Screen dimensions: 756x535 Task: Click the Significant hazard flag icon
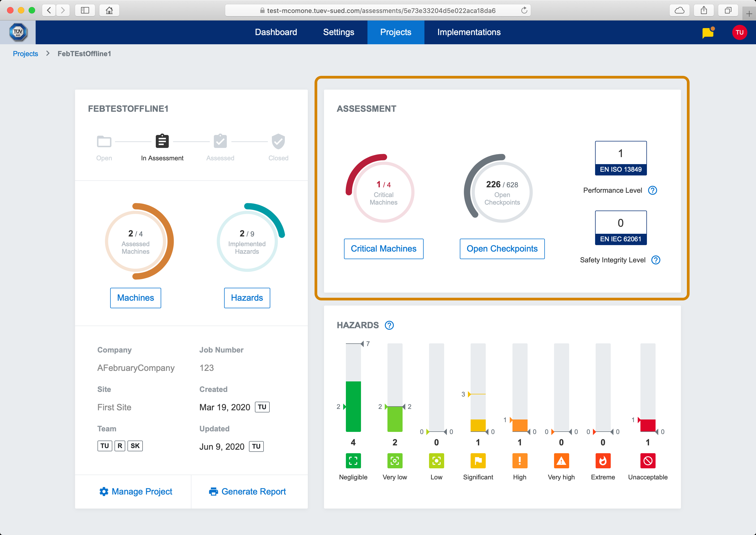[478, 460]
